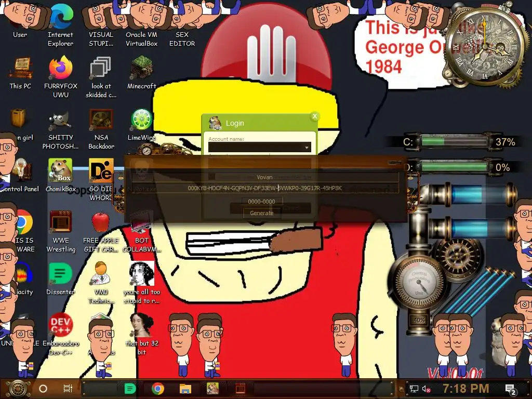This screenshot has width=532, height=399.
Task: Click the steampunk analog clock gadget
Action: coord(485,47)
